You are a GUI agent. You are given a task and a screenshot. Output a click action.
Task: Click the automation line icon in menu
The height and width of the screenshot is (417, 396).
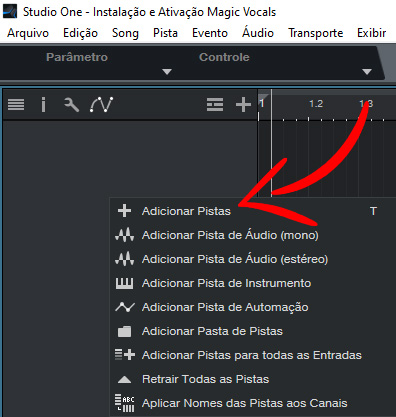pyautogui.click(x=125, y=307)
